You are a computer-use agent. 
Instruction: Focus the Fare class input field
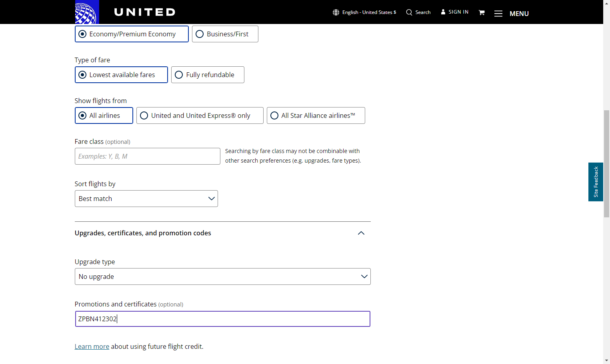tap(148, 156)
